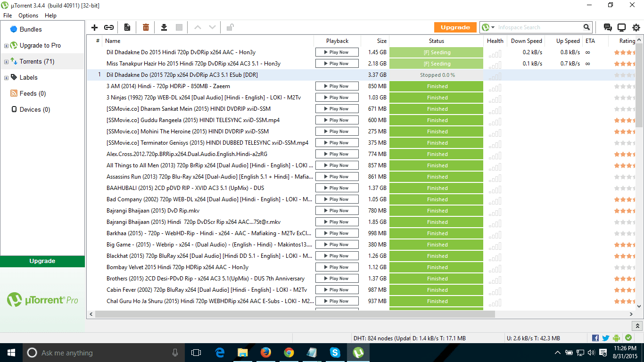The image size is (644, 362).
Task: Click in the Infospace Search input field
Action: tap(539, 27)
